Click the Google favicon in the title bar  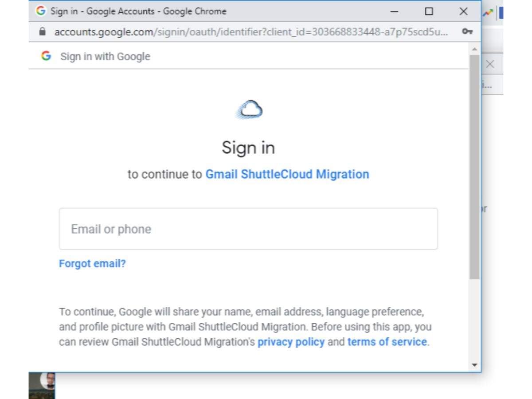[x=41, y=11]
